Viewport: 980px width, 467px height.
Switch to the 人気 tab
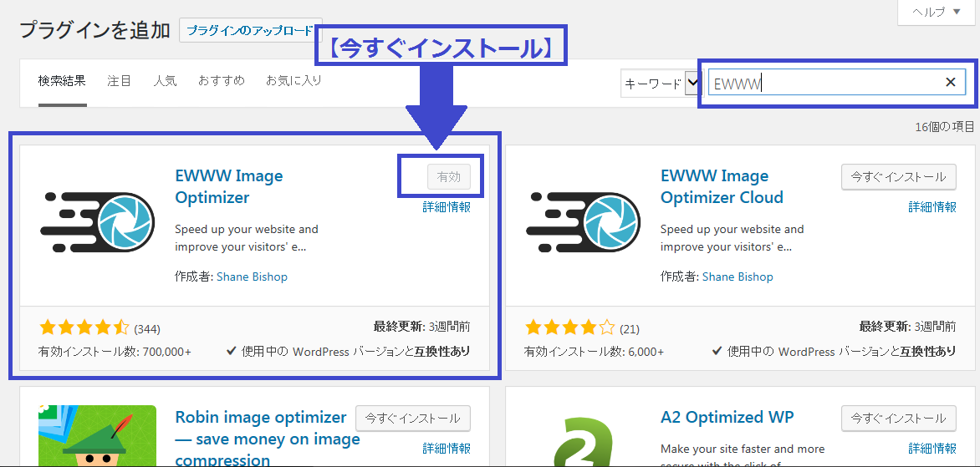click(165, 81)
